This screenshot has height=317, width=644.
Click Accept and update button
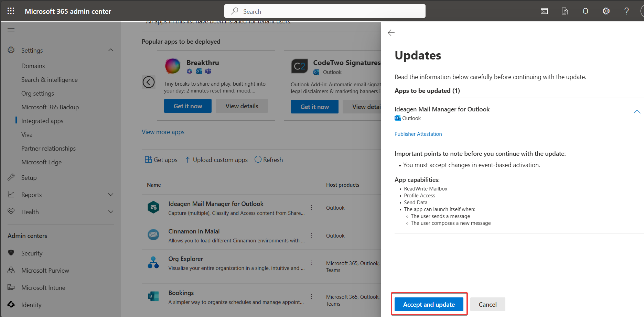pyautogui.click(x=429, y=304)
